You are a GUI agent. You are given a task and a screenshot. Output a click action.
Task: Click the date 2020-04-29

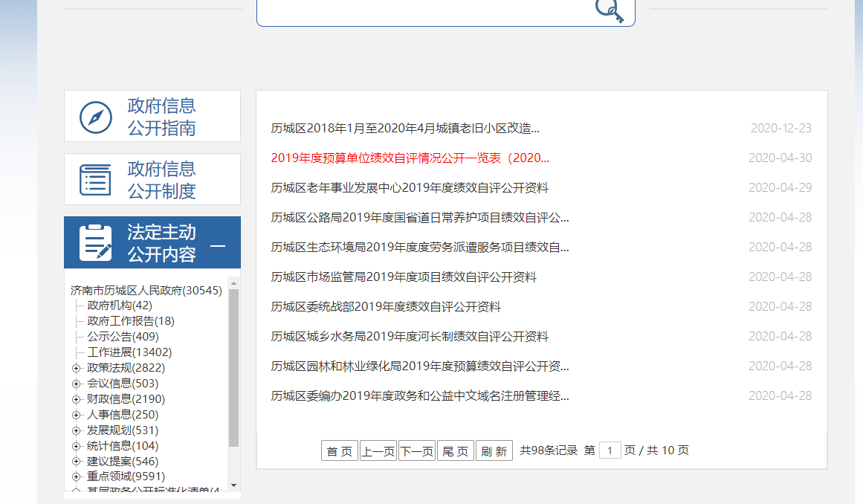pyautogui.click(x=780, y=187)
